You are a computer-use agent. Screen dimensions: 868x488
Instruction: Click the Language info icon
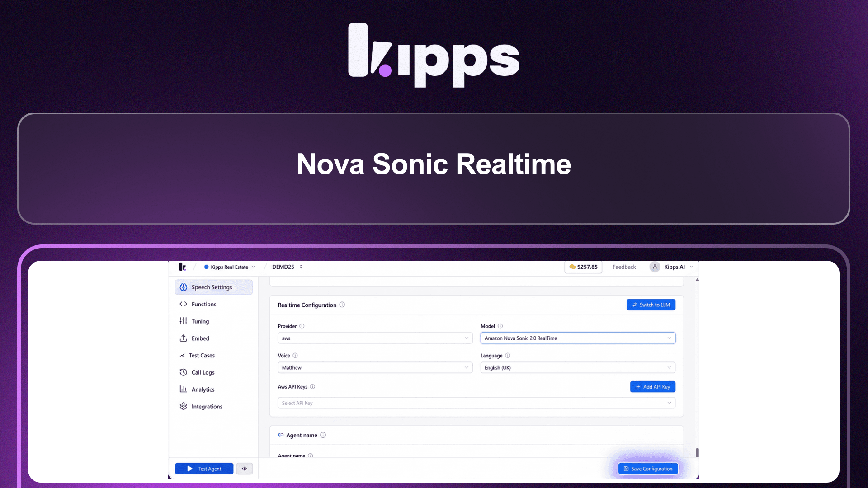pos(508,356)
